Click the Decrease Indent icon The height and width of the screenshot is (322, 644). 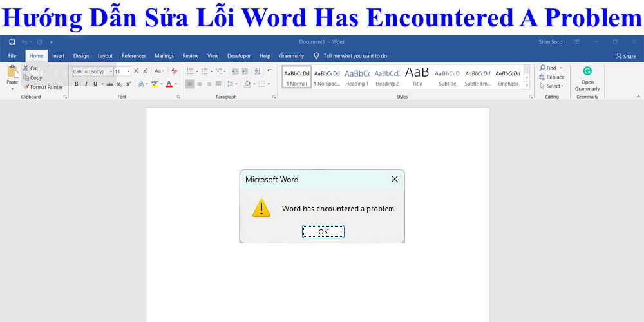235,71
